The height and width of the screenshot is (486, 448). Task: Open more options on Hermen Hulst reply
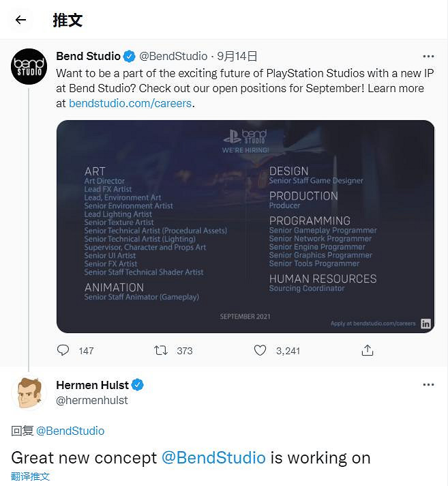[428, 385]
